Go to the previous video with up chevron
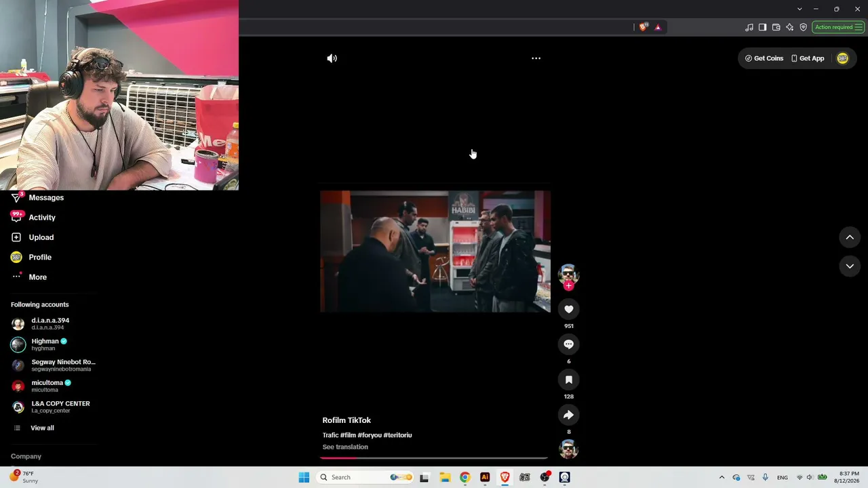The width and height of the screenshot is (868, 488). [850, 237]
